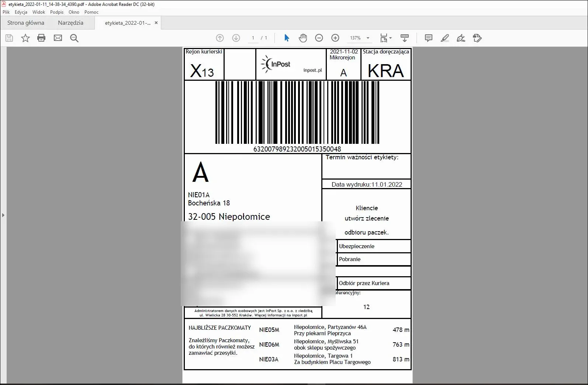
Task: Open the Widok menu
Action: pyautogui.click(x=39, y=12)
